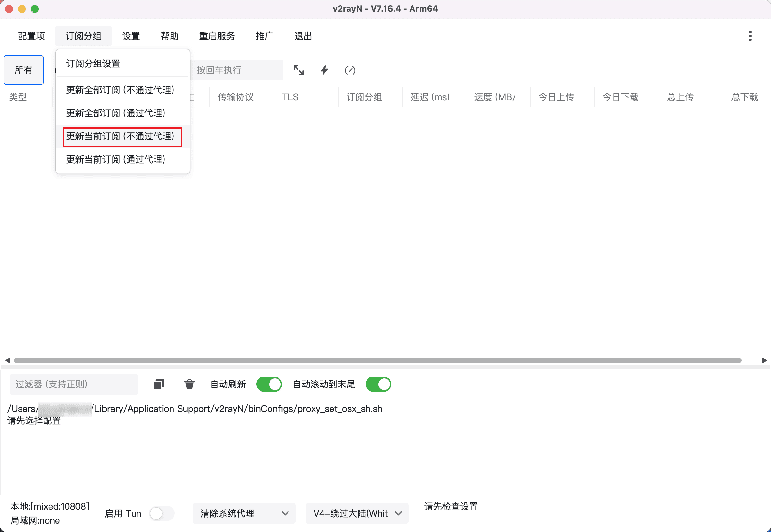Sort by the 延迟 (ms) column header
Viewport: 771px width, 532px height.
[430, 97]
